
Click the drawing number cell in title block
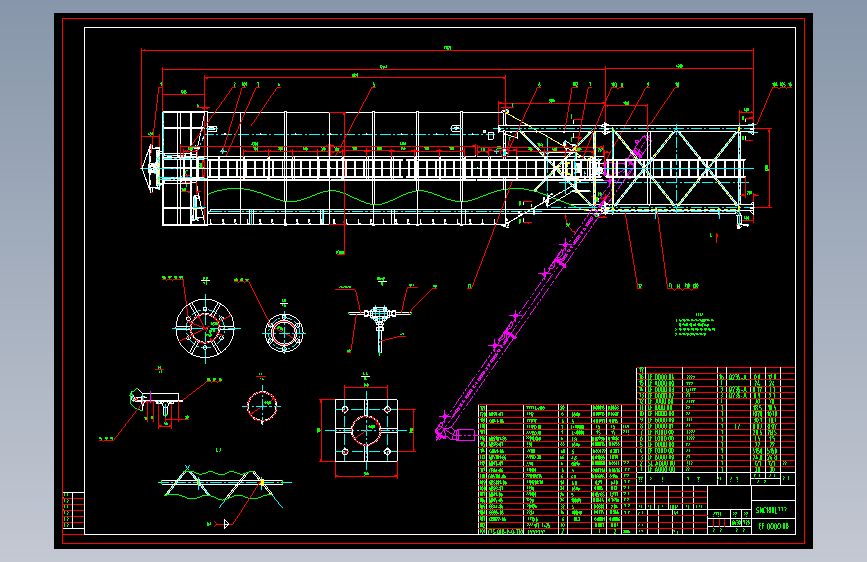[773, 527]
